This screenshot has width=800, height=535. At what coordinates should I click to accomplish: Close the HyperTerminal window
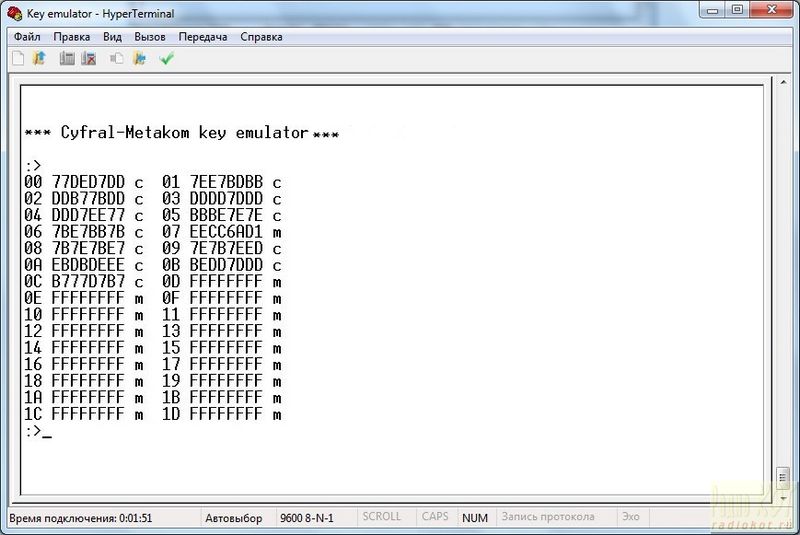772,10
